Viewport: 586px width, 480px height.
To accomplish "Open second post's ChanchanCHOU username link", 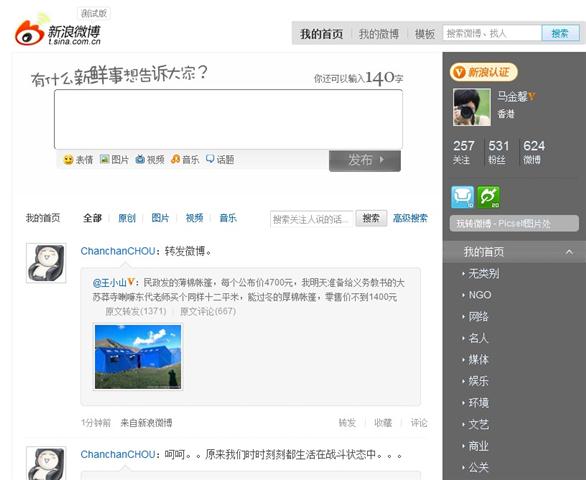I will click(118, 454).
